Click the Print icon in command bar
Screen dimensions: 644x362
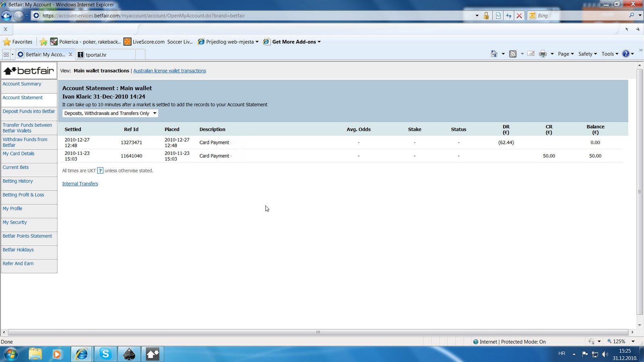pyautogui.click(x=543, y=54)
